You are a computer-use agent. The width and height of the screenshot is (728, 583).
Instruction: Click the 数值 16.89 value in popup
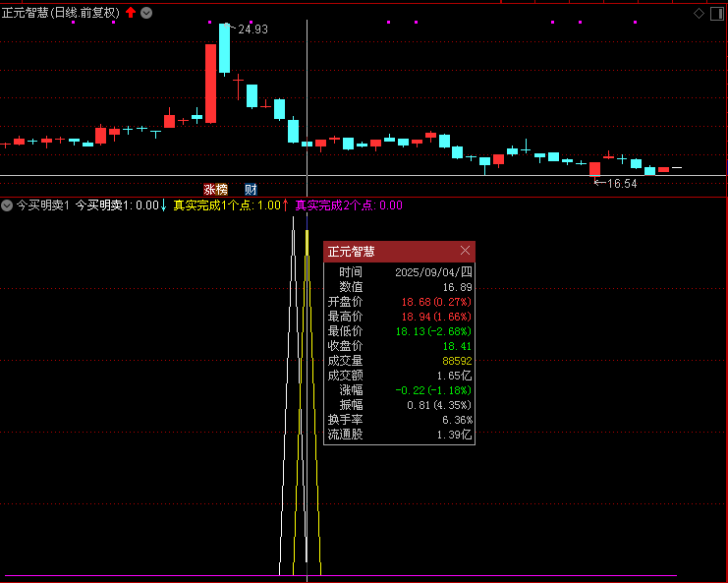(457, 287)
